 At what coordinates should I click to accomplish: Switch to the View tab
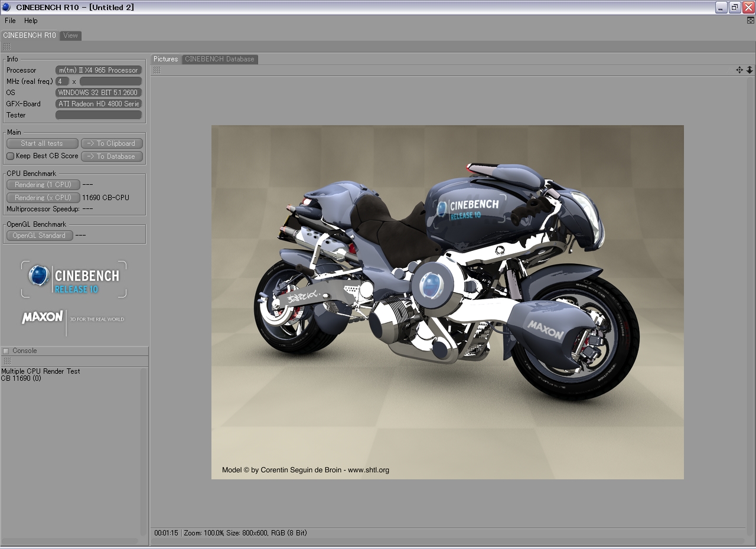pyautogui.click(x=71, y=35)
